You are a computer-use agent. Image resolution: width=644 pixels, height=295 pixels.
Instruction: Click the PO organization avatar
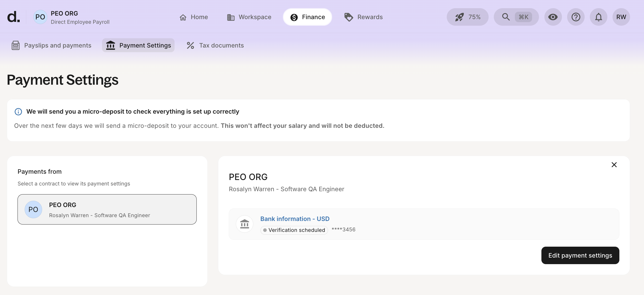pyautogui.click(x=40, y=17)
